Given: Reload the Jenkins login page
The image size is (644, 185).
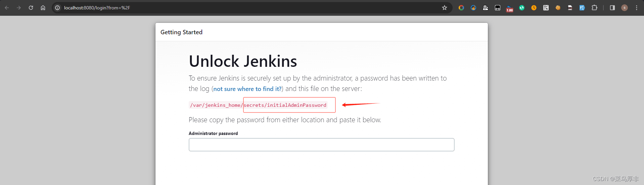Looking at the screenshot, I should click(31, 8).
